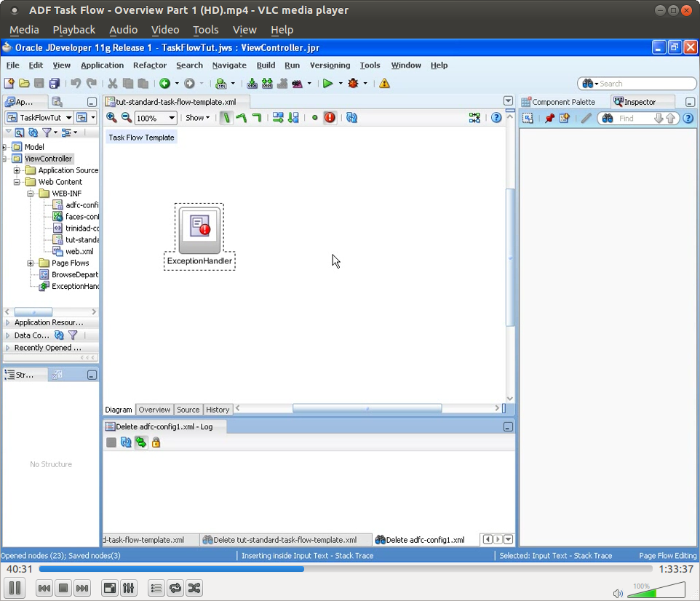Toggle the lock icon in the Log panel toolbar
The width and height of the screenshot is (700, 601).
click(x=156, y=442)
